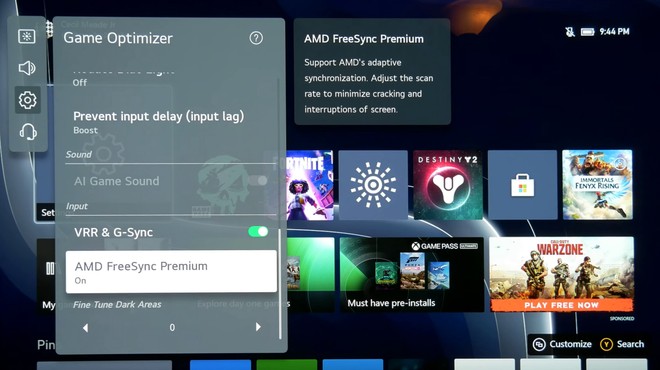Open the Fortnite game tile
Image resolution: width=660 pixels, height=370 pixels.
click(310, 185)
